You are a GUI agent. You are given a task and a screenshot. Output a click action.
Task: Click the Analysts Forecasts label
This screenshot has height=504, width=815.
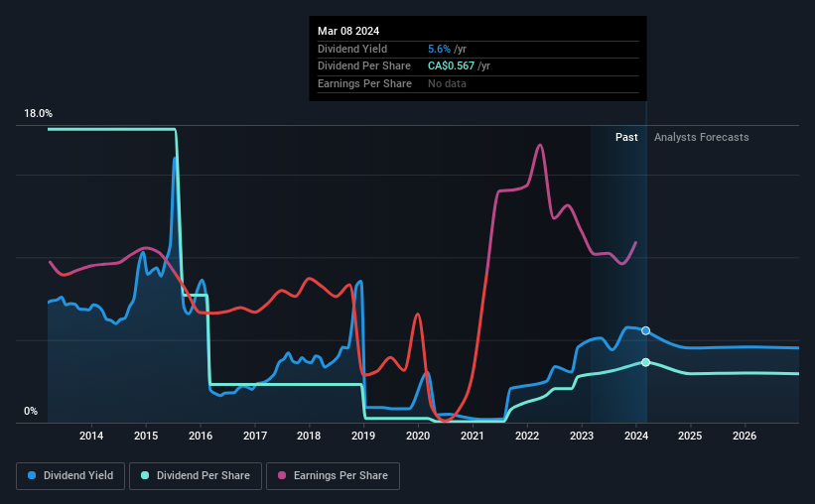pos(701,137)
